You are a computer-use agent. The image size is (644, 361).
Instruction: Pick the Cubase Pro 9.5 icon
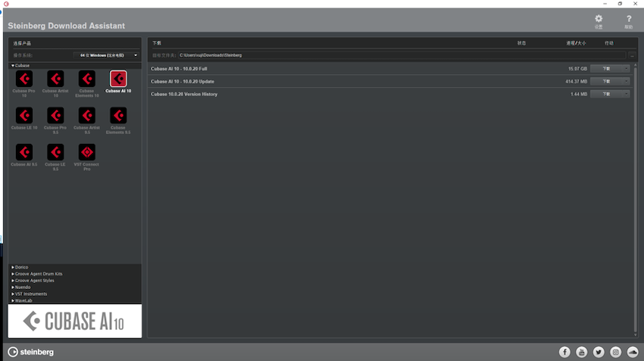coord(55,115)
